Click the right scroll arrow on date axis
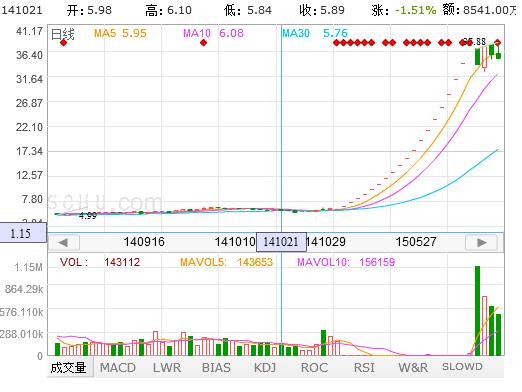 tap(481, 242)
